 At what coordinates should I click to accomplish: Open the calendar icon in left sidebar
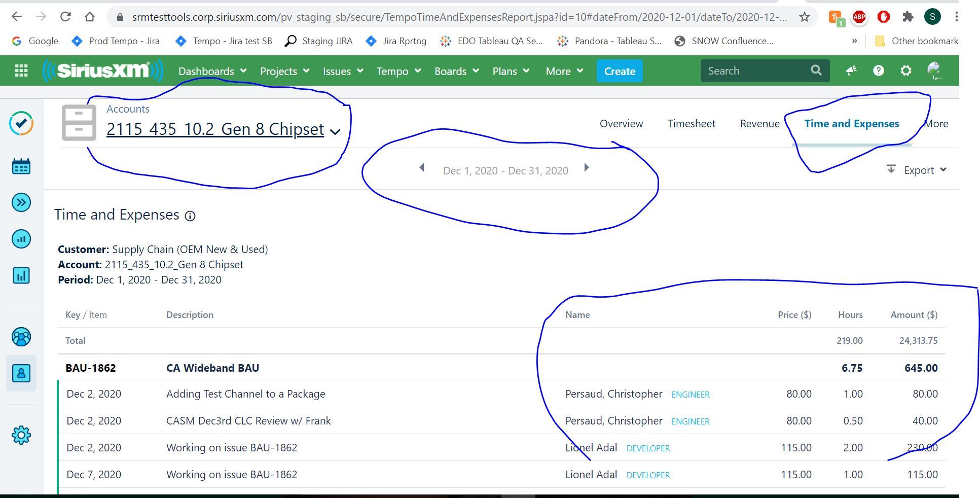(x=21, y=166)
